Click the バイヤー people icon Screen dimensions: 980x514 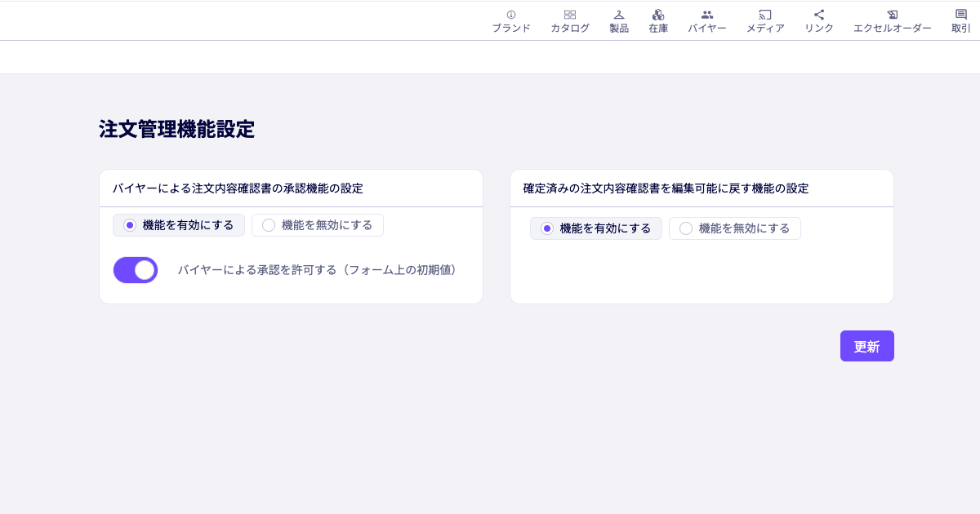(x=707, y=15)
